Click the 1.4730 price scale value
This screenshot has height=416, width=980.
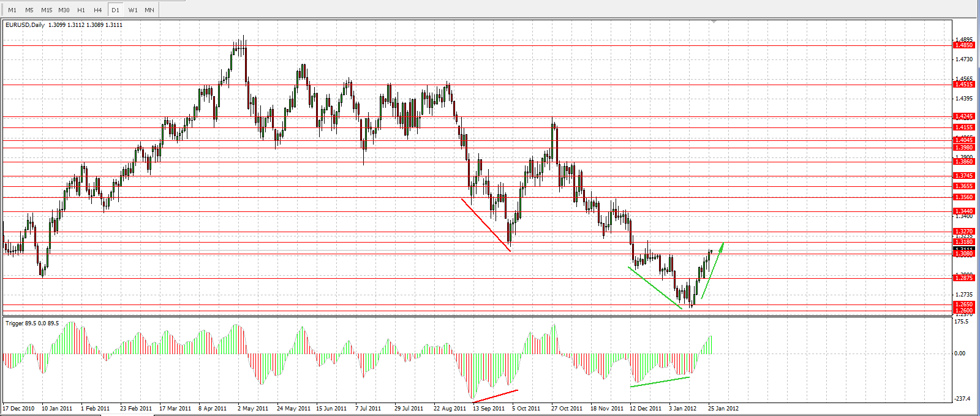pyautogui.click(x=964, y=59)
